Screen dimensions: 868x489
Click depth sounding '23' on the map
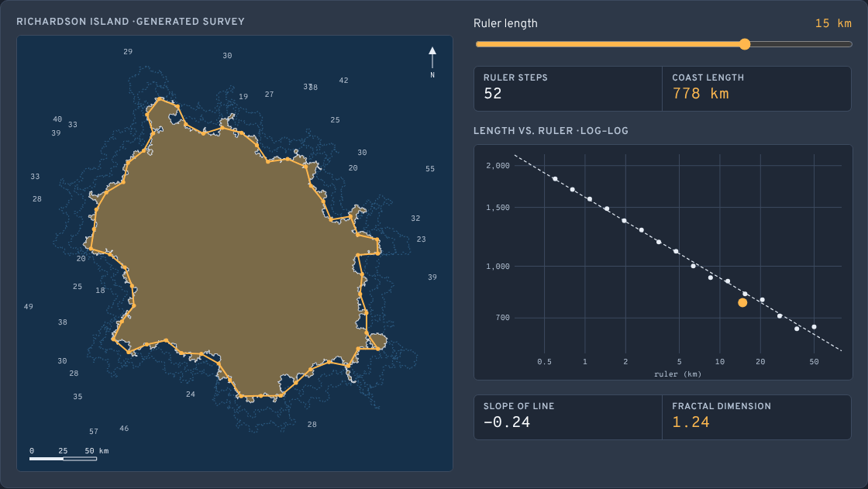[x=422, y=239]
